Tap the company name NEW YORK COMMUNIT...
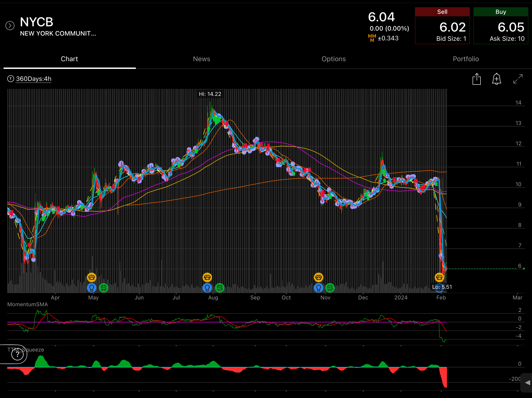 coord(58,34)
